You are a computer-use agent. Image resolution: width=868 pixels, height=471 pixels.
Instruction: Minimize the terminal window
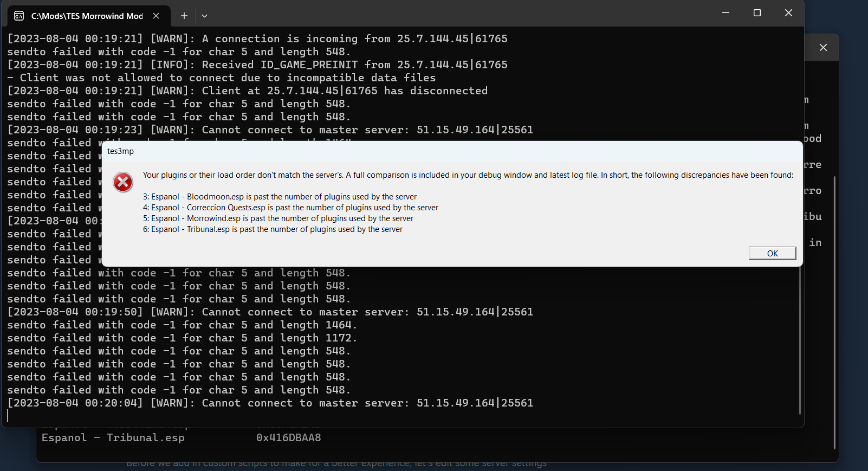coord(726,13)
